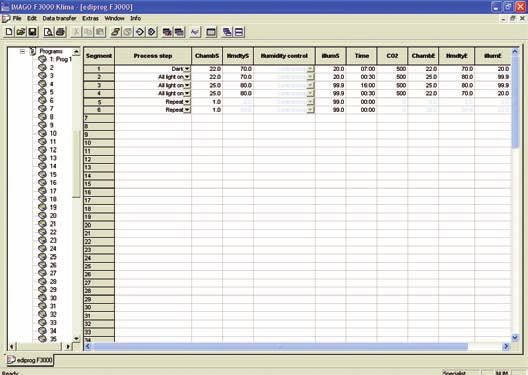
Task: Collapse the Programs tree node
Action: click(x=23, y=52)
